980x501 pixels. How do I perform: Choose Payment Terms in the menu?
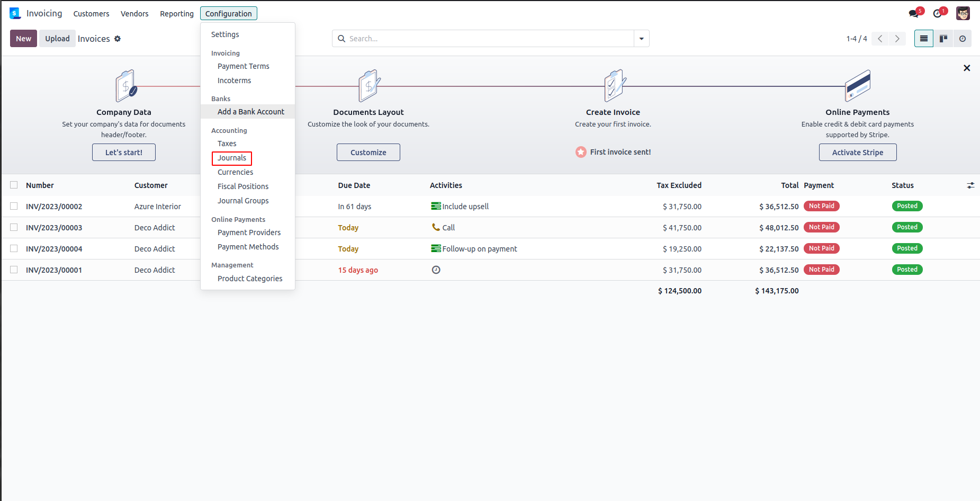243,66
